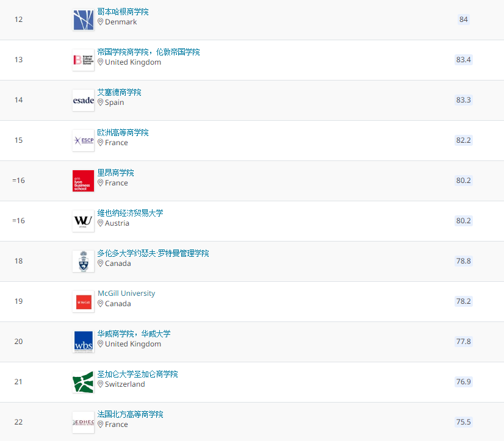Image resolution: width=504 pixels, height=441 pixels.
Task: Click rank number 21
Action: (x=19, y=382)
